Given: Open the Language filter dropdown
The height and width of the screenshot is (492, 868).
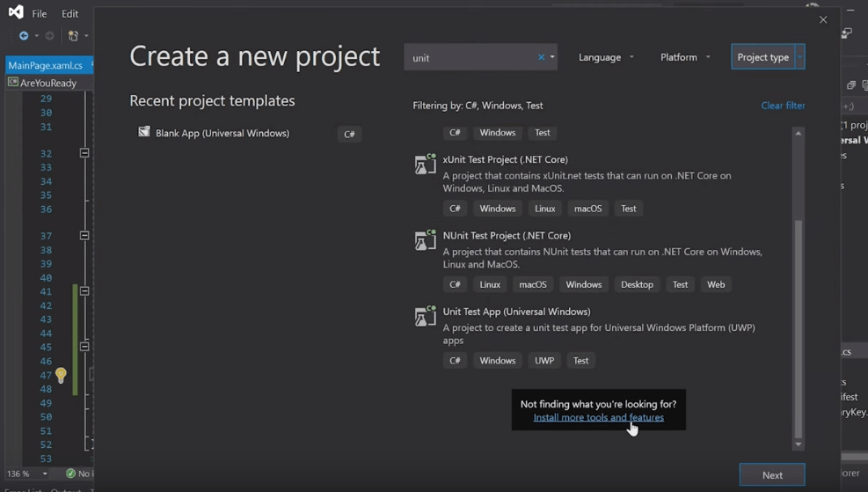Looking at the screenshot, I should [606, 57].
